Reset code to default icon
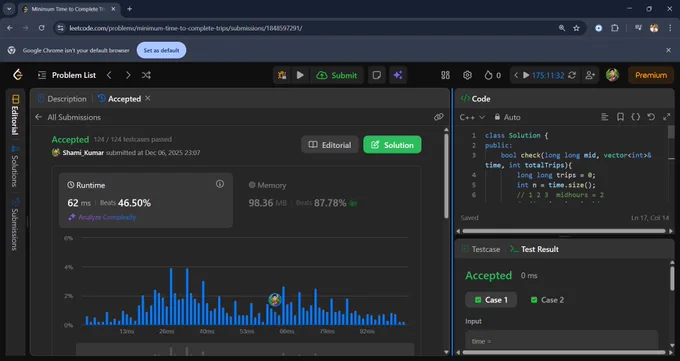This screenshot has height=361, width=680. (x=651, y=117)
